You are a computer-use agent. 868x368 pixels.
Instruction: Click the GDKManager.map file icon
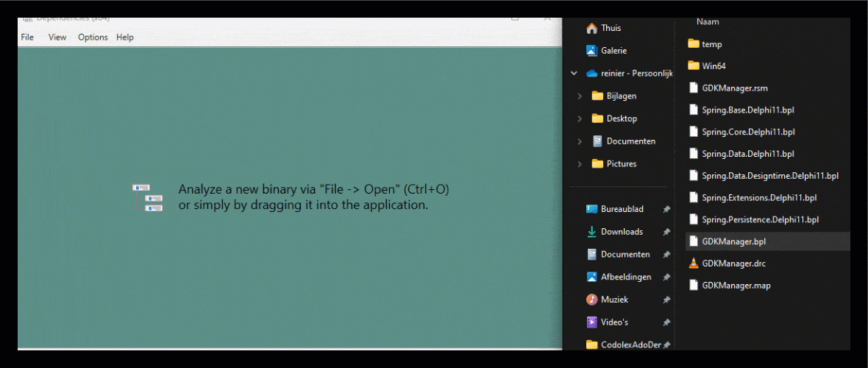coord(693,285)
